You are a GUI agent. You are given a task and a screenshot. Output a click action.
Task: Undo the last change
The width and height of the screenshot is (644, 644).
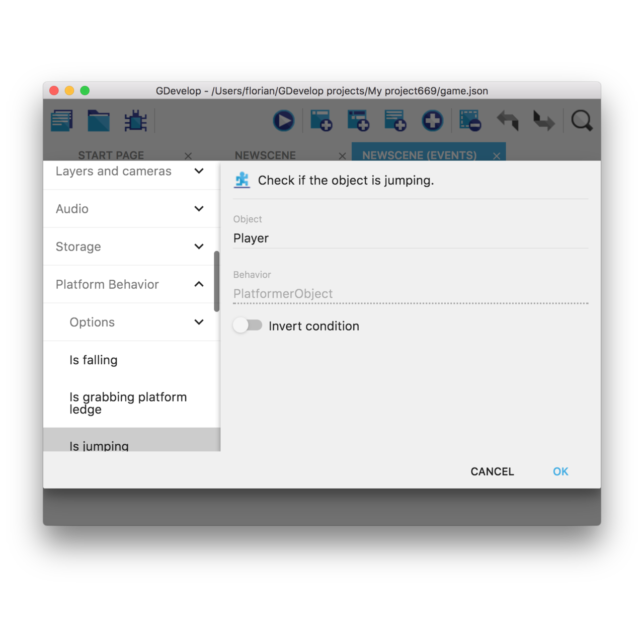(507, 121)
